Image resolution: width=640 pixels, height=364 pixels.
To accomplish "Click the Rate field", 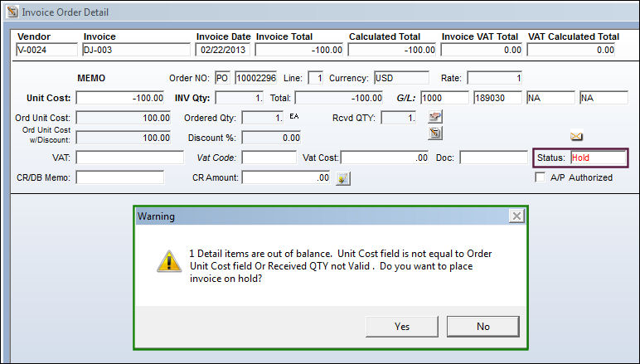I will pos(495,78).
